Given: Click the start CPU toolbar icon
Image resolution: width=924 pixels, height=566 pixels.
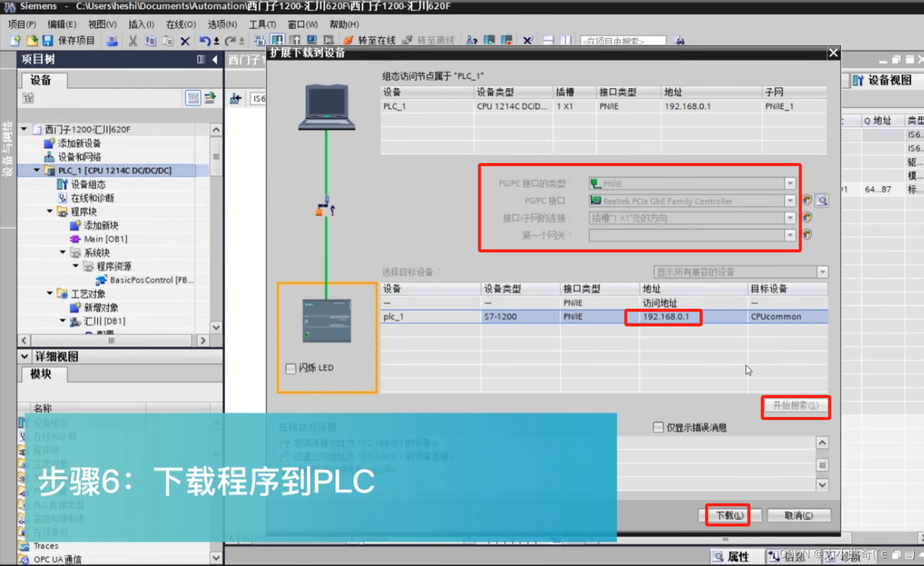Looking at the screenshot, I should 489,40.
